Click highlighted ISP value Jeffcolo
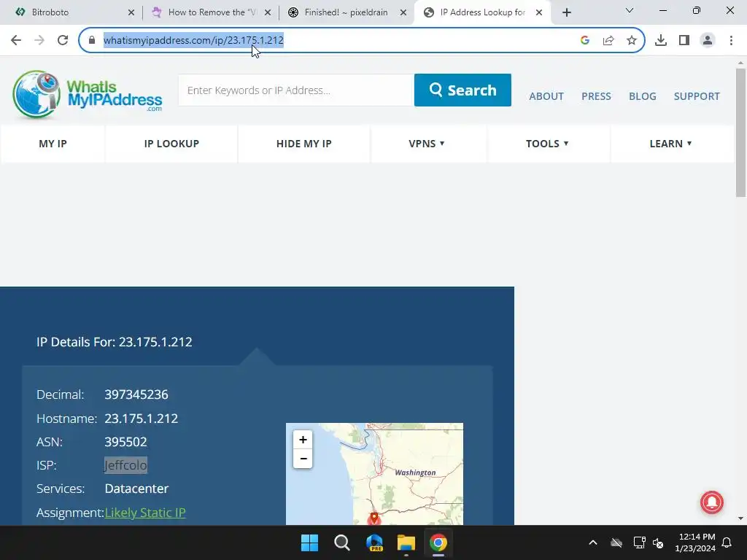The image size is (747, 560). tap(125, 465)
